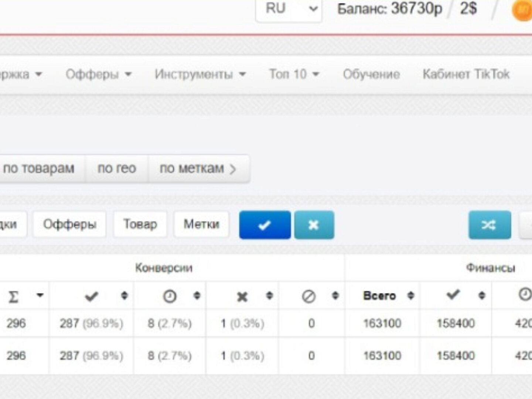Sort the Всего finances column
Screen dimensions: 532x399
(x=410, y=296)
